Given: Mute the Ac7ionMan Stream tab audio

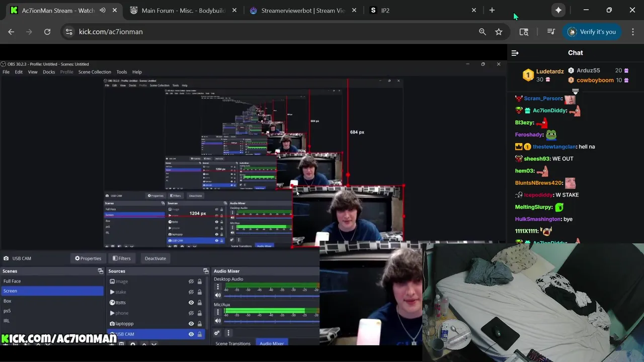Looking at the screenshot, I should [x=103, y=10].
